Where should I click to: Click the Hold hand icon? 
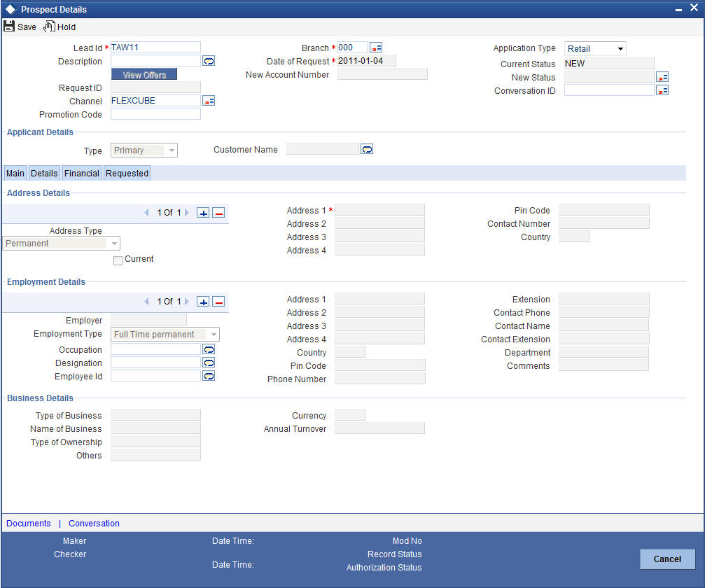tap(49, 27)
